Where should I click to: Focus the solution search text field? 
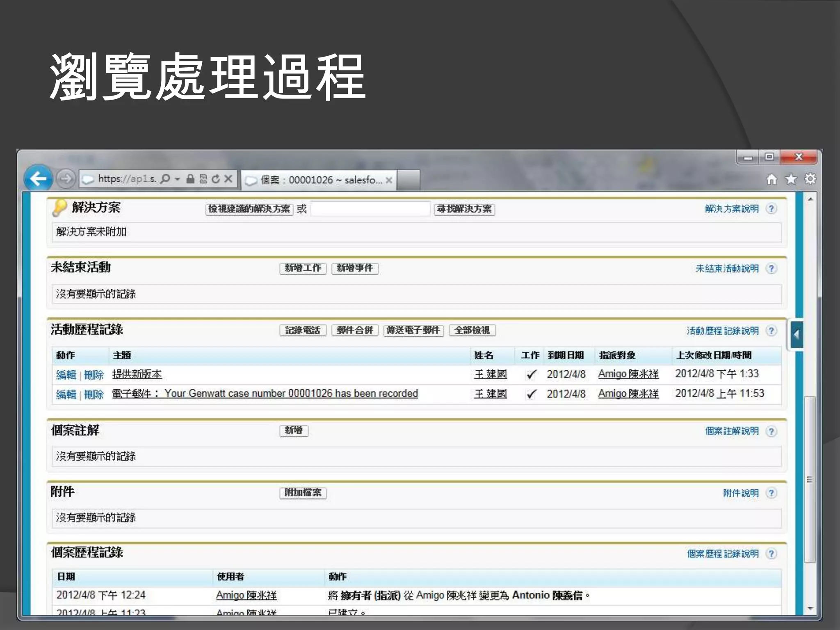point(370,209)
